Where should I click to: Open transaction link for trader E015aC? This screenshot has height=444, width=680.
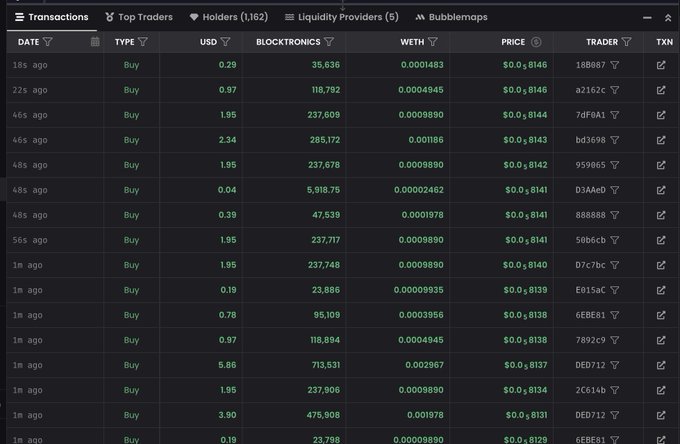(x=661, y=290)
